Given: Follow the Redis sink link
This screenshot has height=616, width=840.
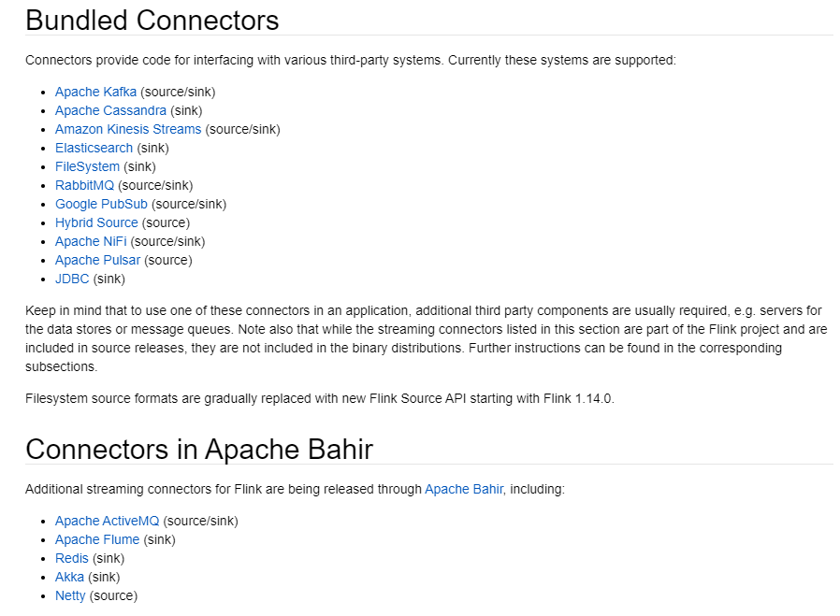Looking at the screenshot, I should click(72, 559).
